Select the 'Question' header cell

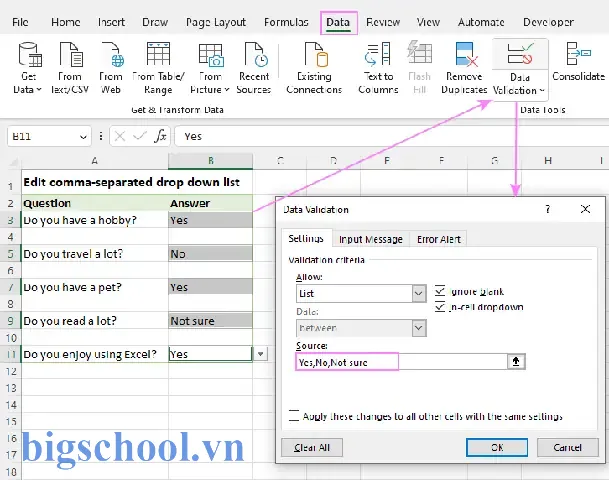95,203
